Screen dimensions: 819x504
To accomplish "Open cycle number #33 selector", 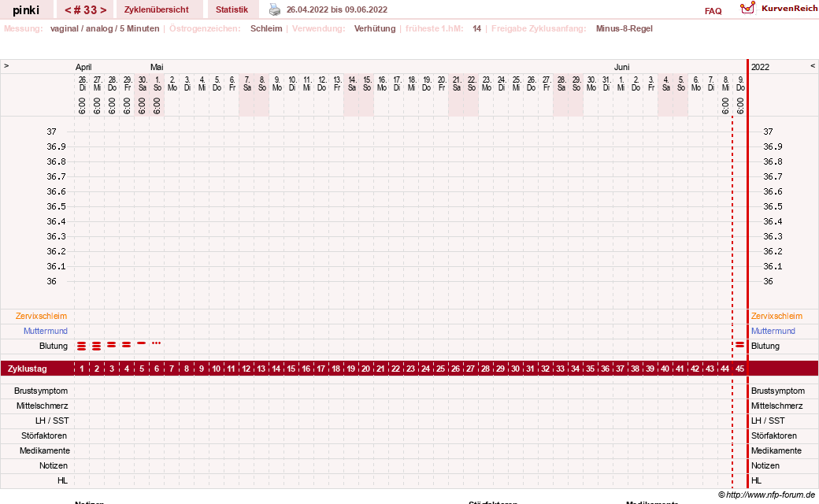I will pos(86,10).
